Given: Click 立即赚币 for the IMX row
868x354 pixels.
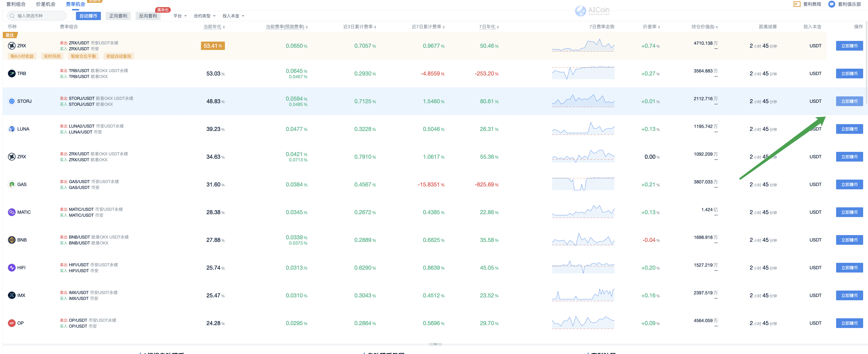Looking at the screenshot, I should click(x=849, y=295).
